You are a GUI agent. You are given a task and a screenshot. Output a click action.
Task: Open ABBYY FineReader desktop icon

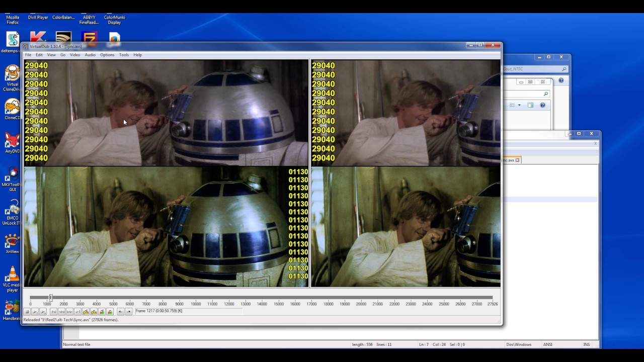tap(89, 20)
